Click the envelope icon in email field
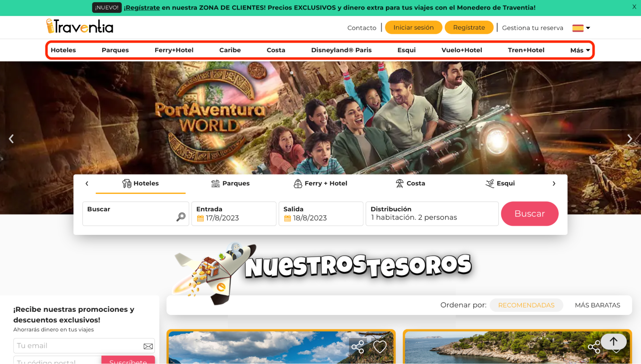 tap(148, 346)
